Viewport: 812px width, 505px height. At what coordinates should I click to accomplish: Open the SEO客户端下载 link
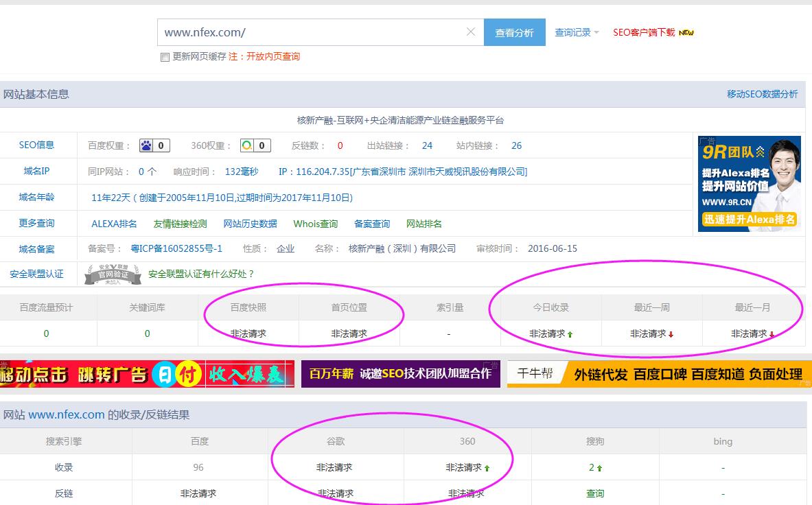[644, 33]
